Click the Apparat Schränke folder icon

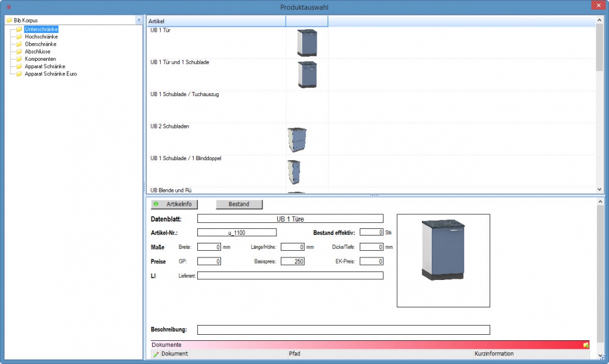(19, 66)
